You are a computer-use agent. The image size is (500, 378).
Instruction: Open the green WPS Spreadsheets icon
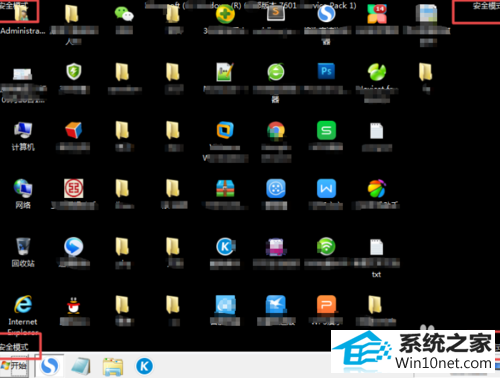tap(326, 130)
